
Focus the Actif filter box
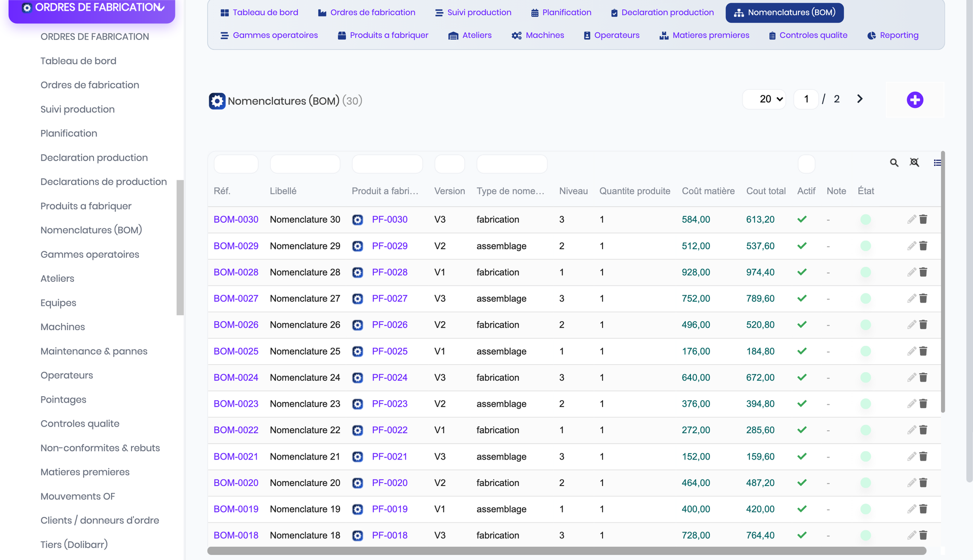(x=806, y=164)
